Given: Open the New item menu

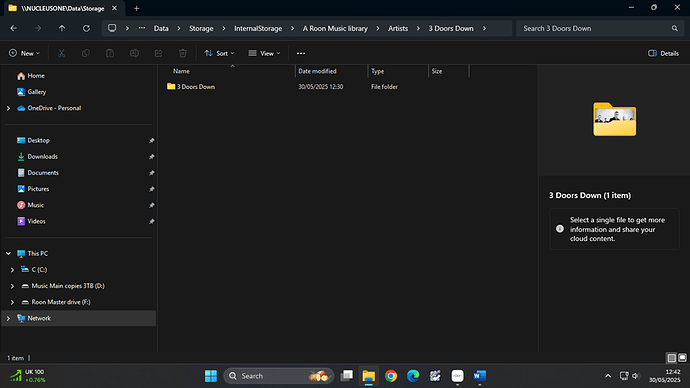Looking at the screenshot, I should (x=24, y=53).
